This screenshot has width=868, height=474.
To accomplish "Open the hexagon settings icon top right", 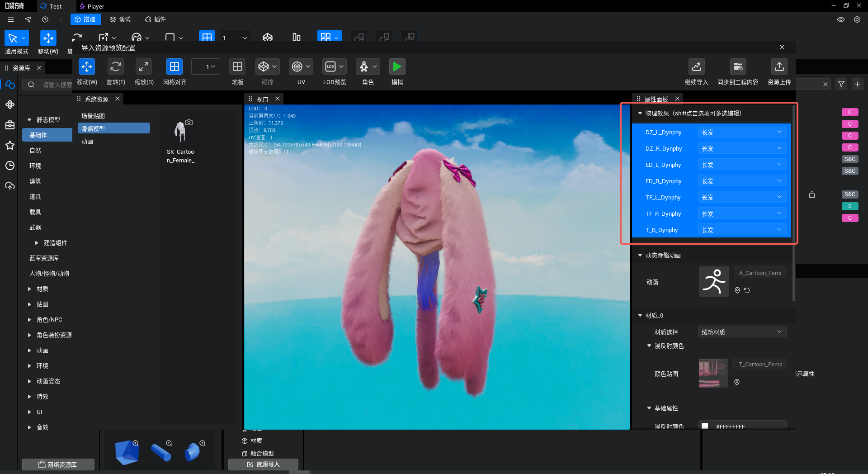I will (857, 19).
